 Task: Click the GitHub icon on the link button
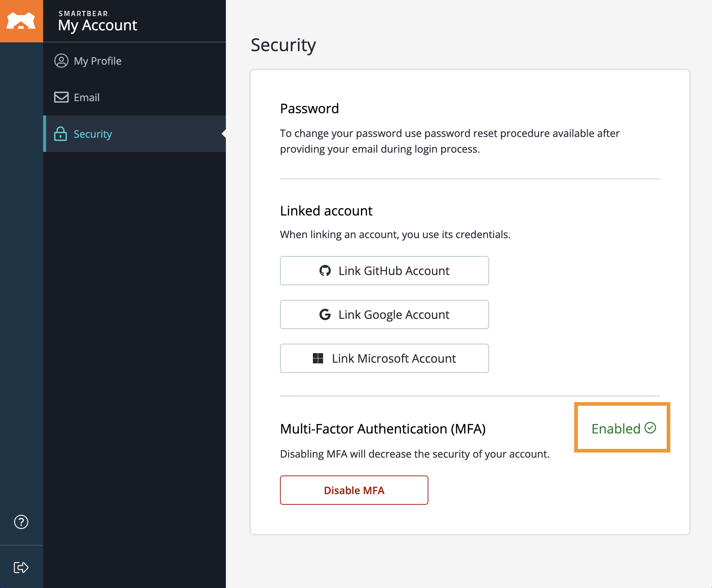325,271
